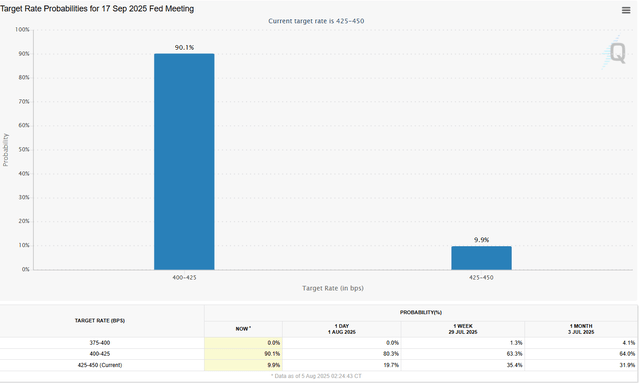Viewport: 640px width, 383px height.
Task: Click the 64.0% one-month probability cell
Action: coord(581,354)
